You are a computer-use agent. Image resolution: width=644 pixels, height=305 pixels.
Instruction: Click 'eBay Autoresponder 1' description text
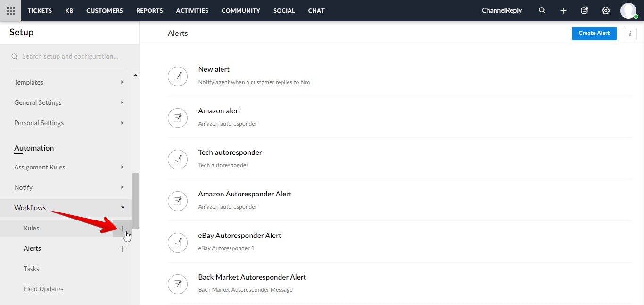(x=226, y=248)
